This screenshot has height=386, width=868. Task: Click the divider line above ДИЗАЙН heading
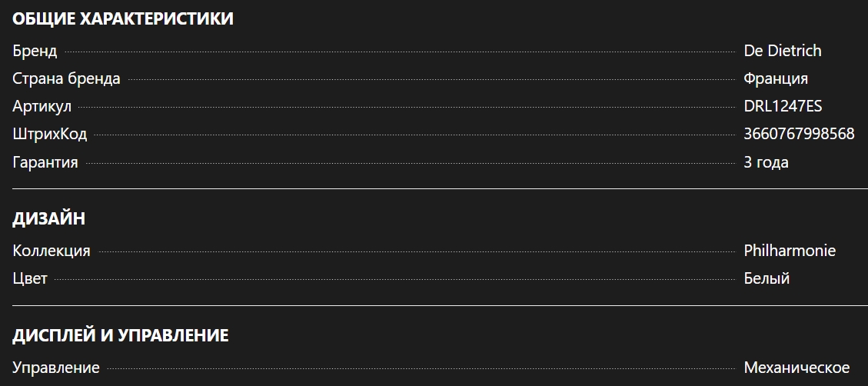(434, 188)
